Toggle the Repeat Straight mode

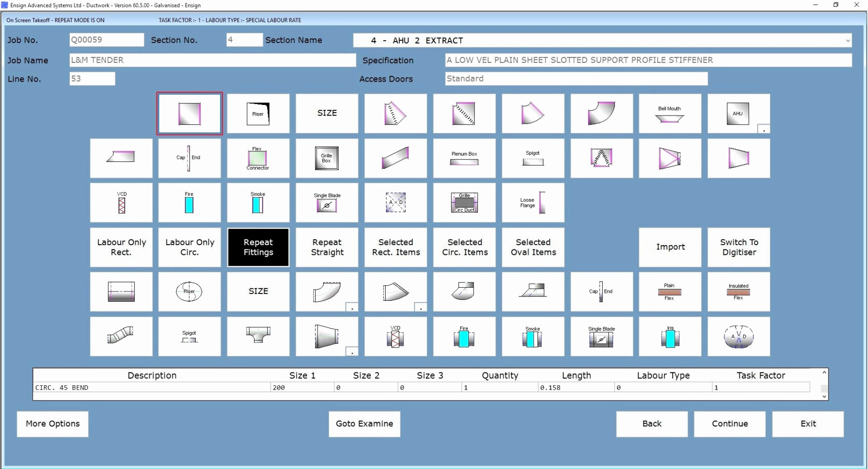pyautogui.click(x=327, y=247)
